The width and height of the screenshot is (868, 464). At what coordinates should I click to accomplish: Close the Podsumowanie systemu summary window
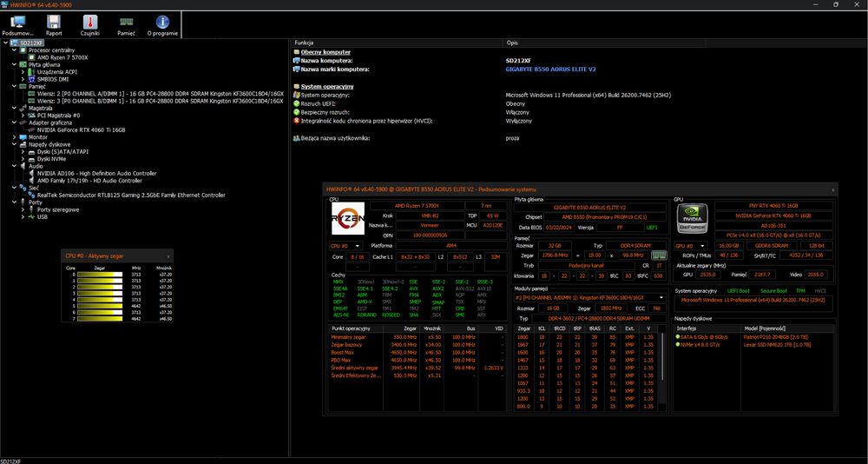(832, 189)
